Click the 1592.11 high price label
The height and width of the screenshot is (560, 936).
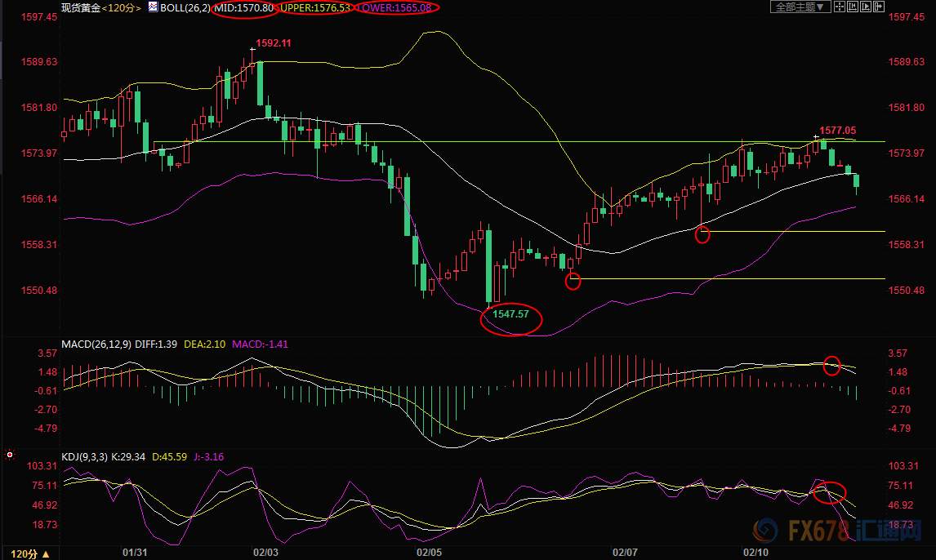274,43
